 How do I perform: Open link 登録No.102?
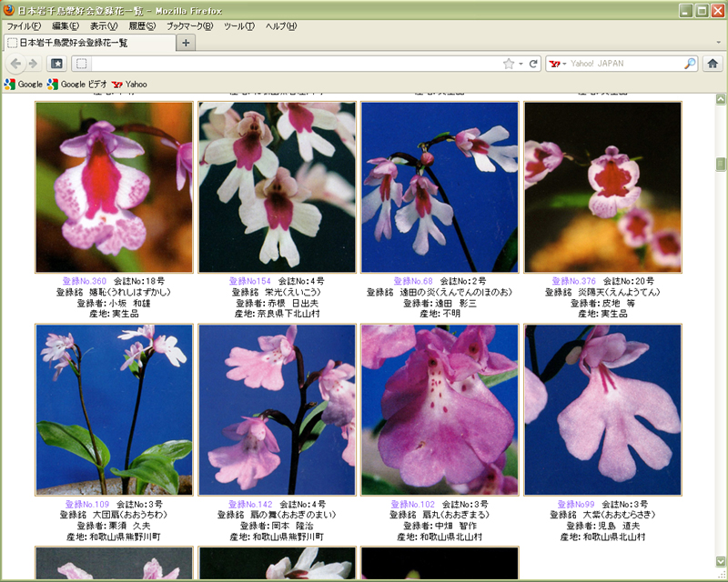tap(413, 504)
